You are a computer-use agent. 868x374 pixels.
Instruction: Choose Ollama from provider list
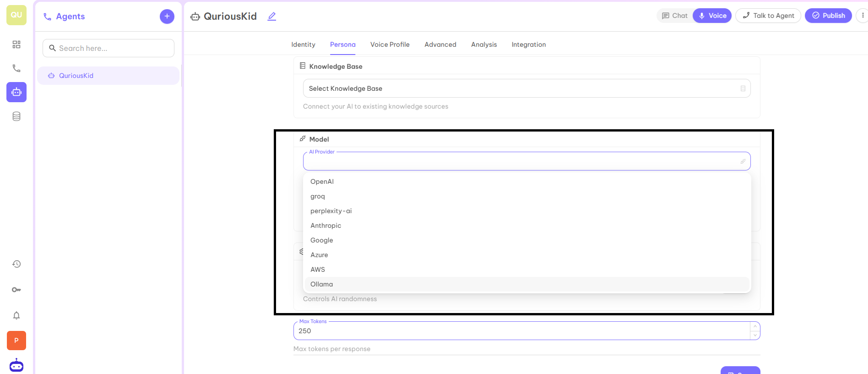coord(527,284)
